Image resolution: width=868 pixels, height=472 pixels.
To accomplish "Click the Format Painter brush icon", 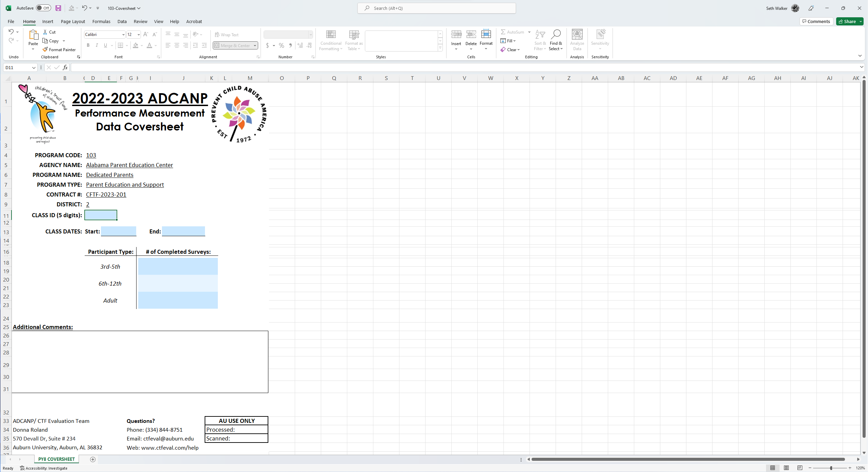I will pos(45,49).
